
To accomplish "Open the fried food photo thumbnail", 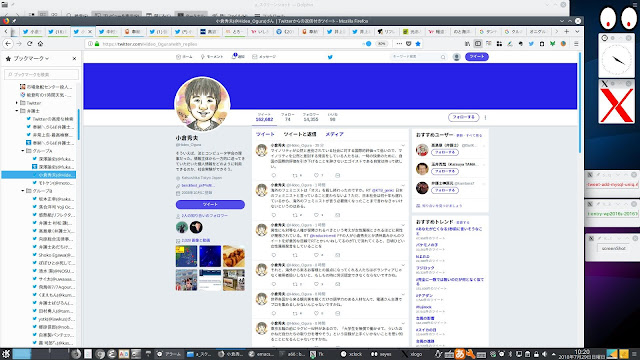I will (x=234, y=256).
